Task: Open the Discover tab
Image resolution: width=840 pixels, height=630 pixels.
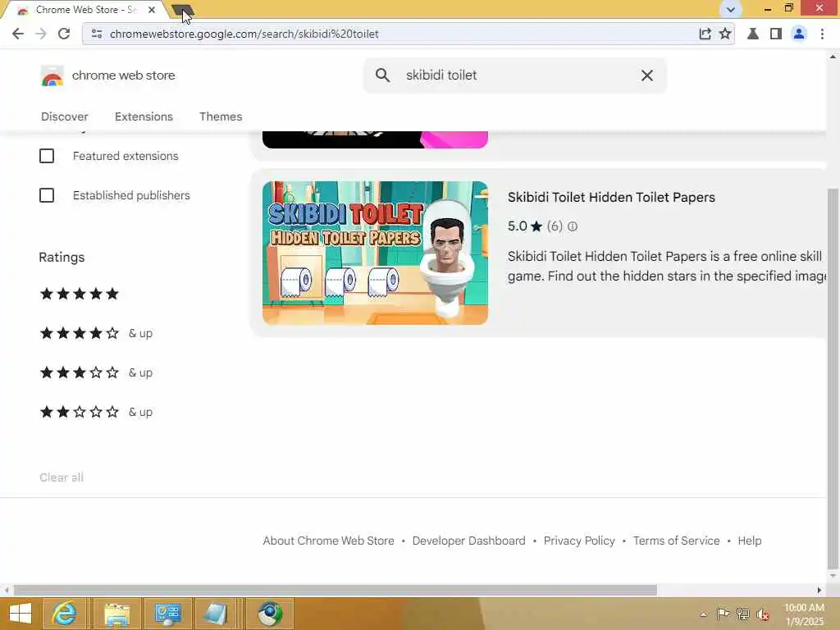Action: (x=64, y=116)
